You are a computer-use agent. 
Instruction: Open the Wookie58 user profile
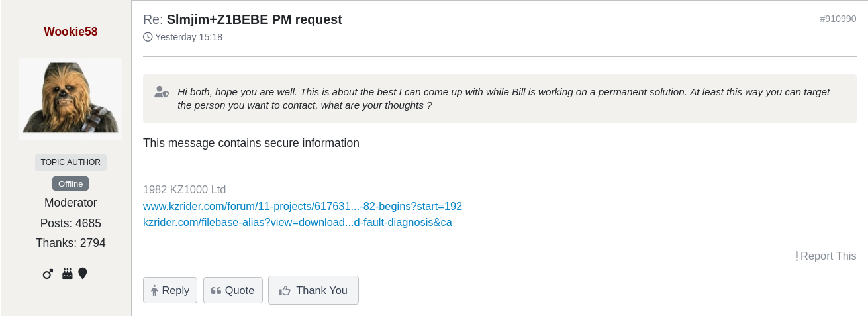pyautogui.click(x=71, y=32)
